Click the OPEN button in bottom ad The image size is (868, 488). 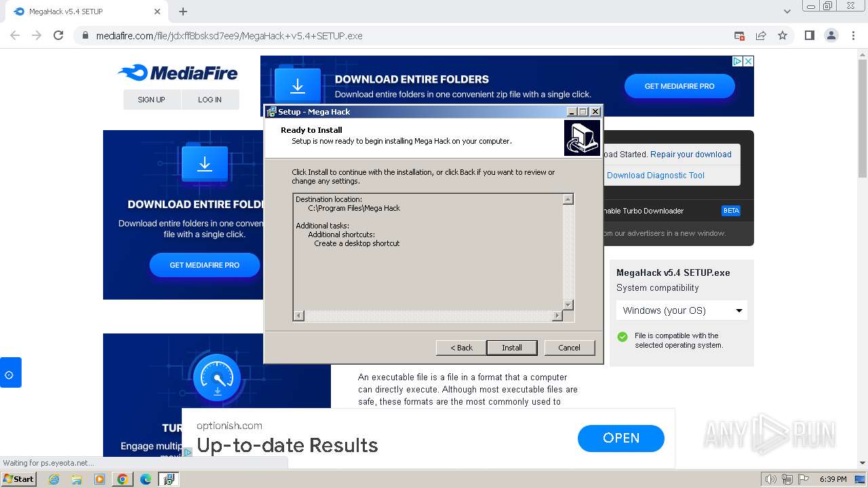coord(621,439)
